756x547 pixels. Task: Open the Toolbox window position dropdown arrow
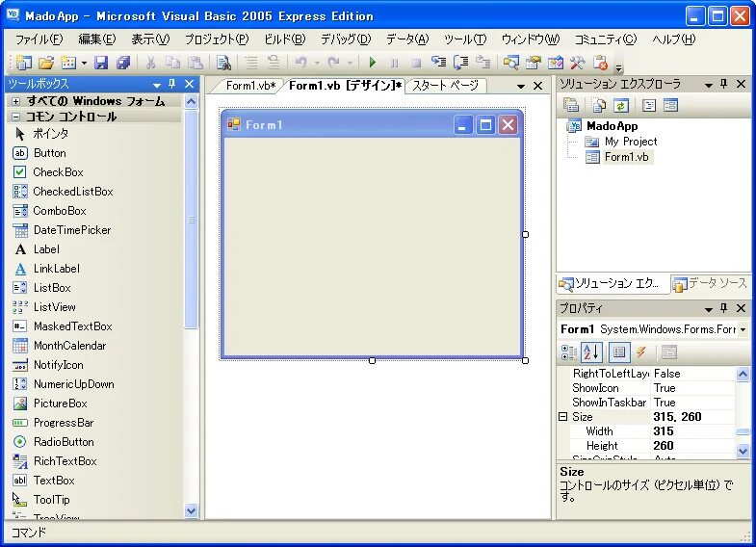[x=157, y=86]
